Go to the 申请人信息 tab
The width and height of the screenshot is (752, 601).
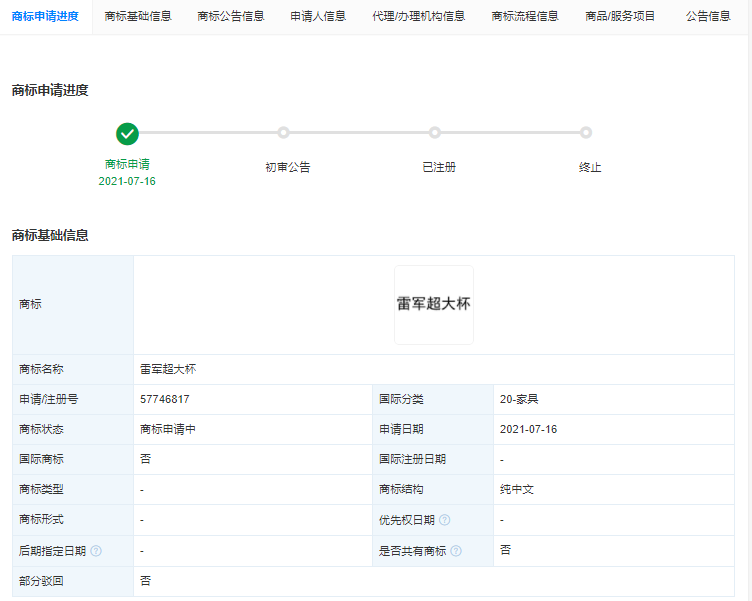pos(318,16)
